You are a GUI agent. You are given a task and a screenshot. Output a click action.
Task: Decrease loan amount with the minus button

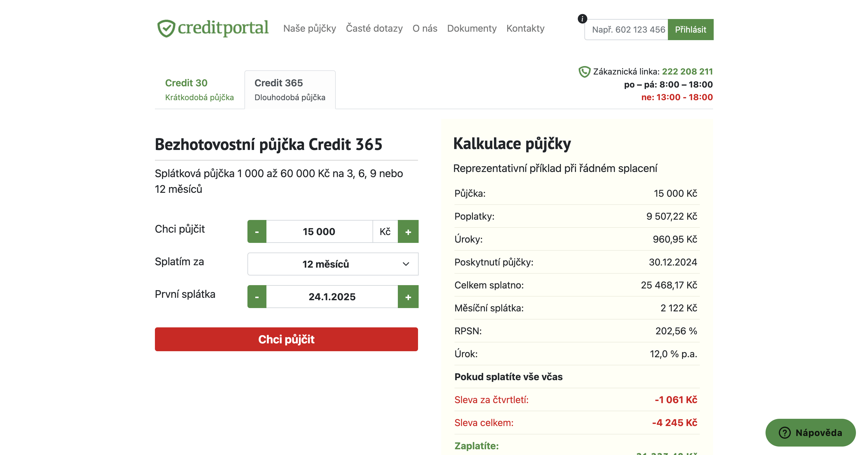[257, 231]
